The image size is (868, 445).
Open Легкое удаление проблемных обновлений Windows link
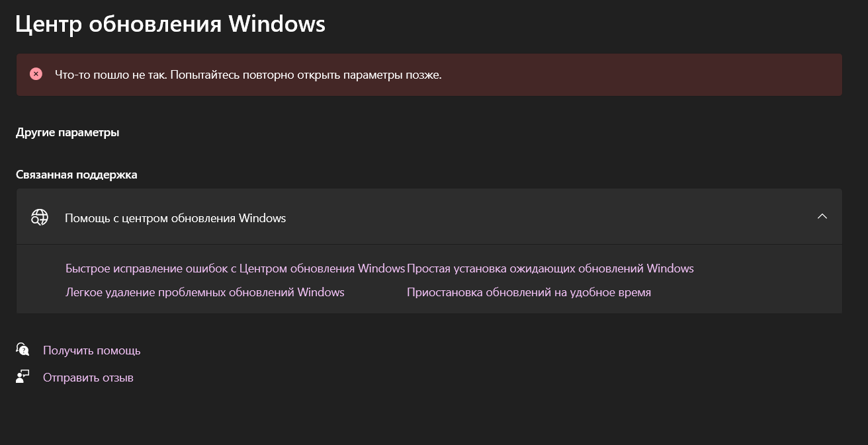tap(205, 292)
